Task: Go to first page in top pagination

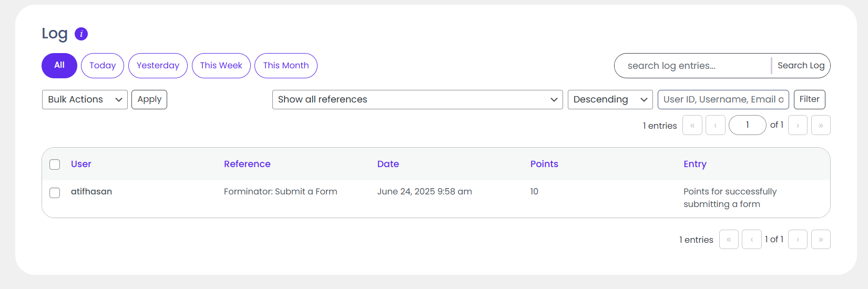Action: pos(692,125)
